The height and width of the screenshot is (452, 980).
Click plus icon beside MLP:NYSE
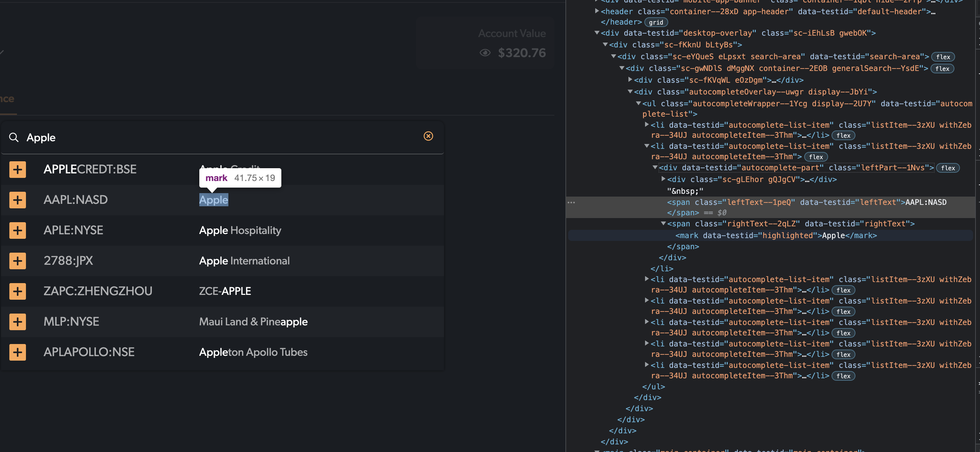[x=18, y=322]
